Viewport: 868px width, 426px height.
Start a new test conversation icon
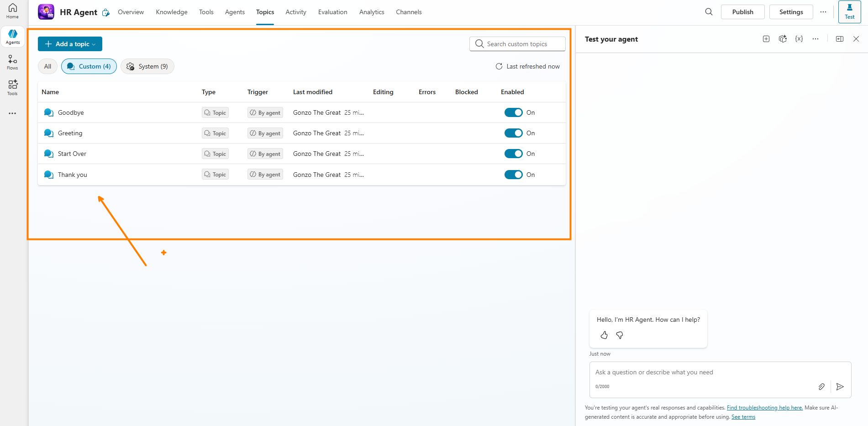[x=766, y=39]
